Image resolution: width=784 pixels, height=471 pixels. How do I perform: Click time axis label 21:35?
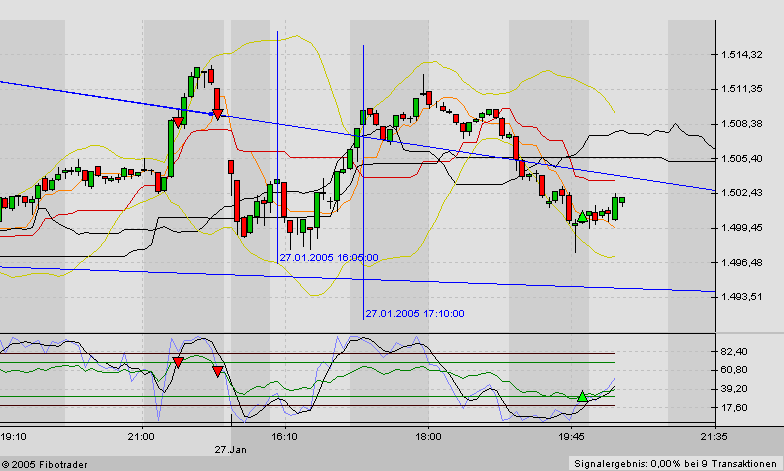(x=714, y=436)
